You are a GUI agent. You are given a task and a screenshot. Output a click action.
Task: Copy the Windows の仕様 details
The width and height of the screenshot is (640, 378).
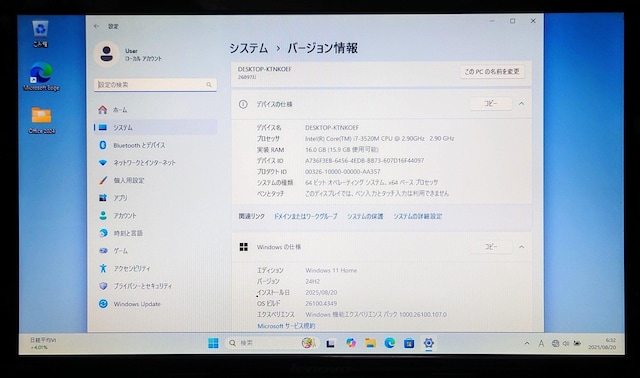point(491,247)
